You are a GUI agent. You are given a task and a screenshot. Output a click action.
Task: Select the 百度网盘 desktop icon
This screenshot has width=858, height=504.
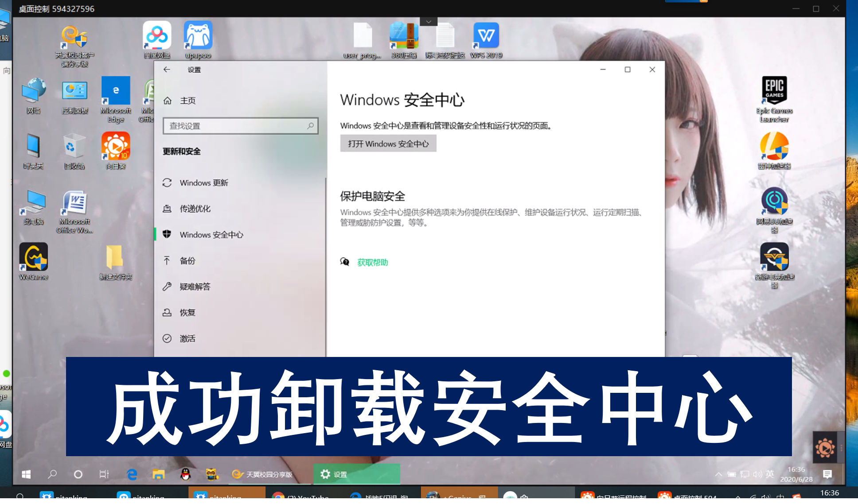pyautogui.click(x=157, y=40)
